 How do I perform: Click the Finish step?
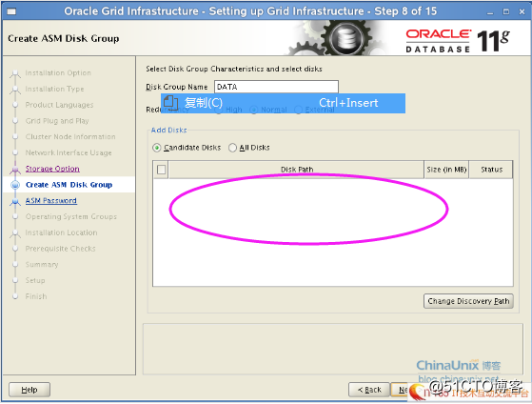36,296
